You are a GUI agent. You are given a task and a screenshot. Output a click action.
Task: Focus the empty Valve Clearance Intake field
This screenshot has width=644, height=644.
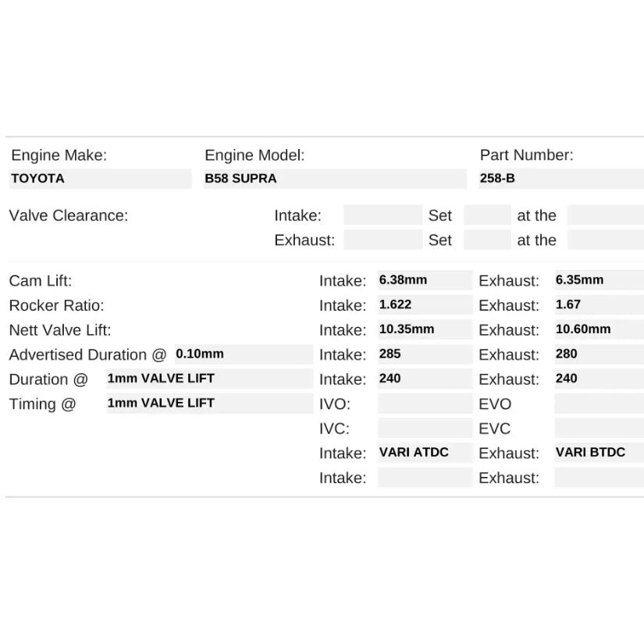tap(382, 215)
